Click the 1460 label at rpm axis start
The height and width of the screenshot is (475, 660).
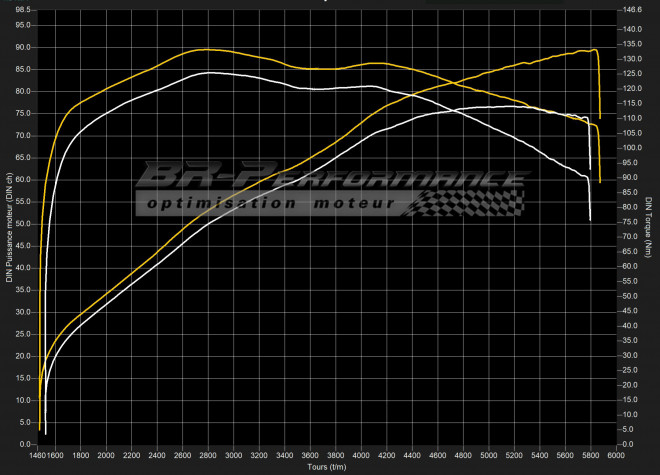(x=39, y=455)
